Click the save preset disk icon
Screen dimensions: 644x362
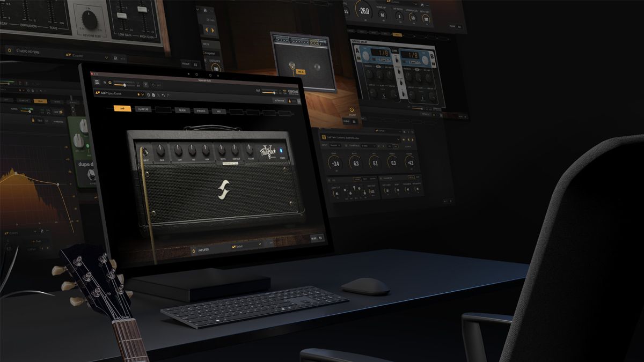(153, 95)
